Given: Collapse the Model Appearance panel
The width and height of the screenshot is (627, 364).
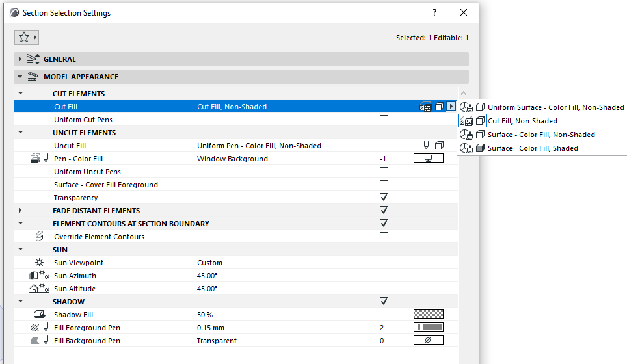Looking at the screenshot, I should tap(20, 77).
